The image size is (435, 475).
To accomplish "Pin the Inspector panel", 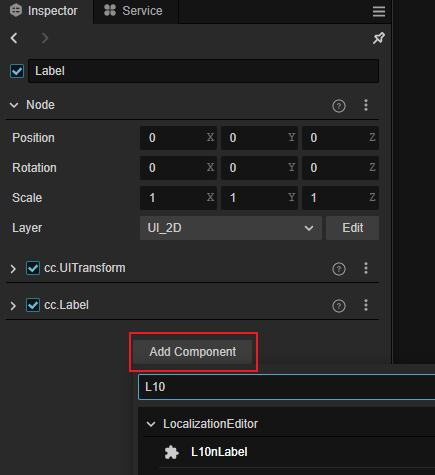I will coord(379,38).
